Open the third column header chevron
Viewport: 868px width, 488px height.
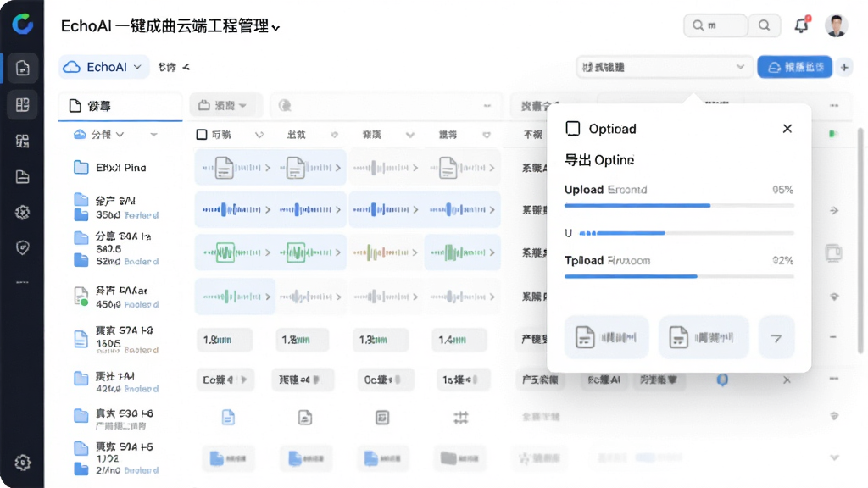(x=409, y=135)
